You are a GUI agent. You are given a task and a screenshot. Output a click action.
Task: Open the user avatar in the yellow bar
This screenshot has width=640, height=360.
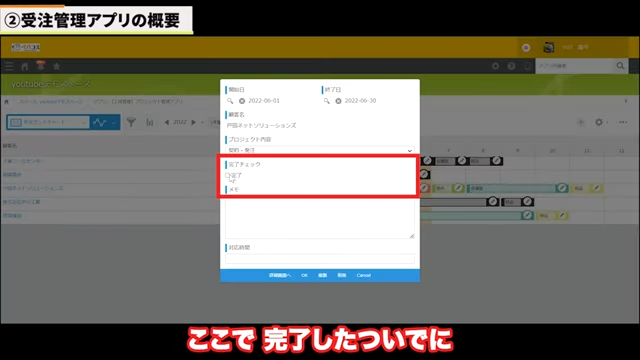click(549, 47)
